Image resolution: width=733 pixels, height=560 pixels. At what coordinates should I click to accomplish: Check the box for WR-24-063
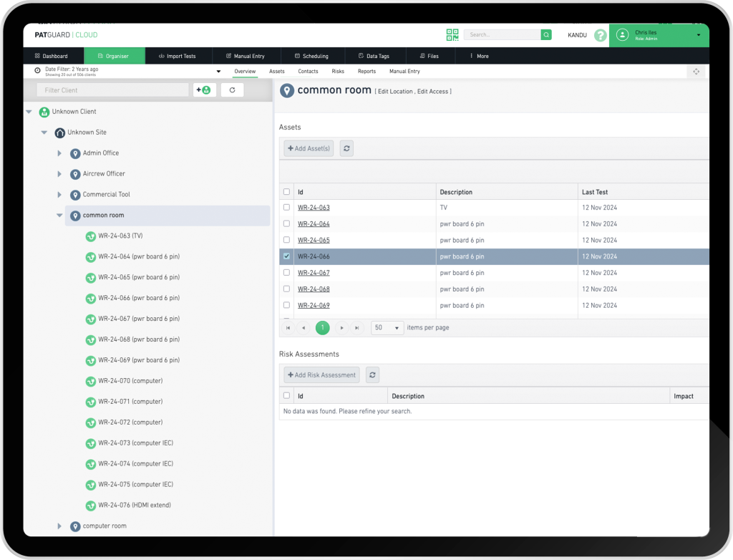click(287, 208)
